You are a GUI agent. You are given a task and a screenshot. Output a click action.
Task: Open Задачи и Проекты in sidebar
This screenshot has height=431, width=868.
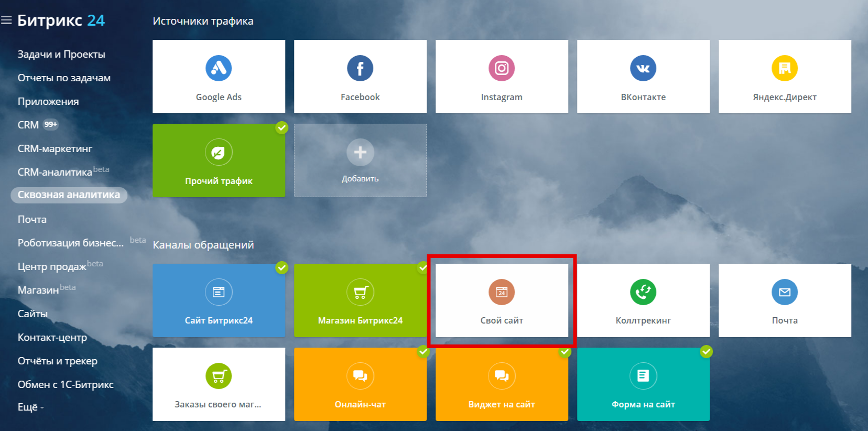(61, 55)
